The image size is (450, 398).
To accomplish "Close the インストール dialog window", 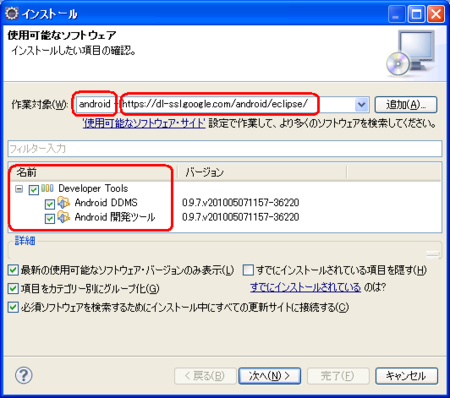I will click(436, 14).
